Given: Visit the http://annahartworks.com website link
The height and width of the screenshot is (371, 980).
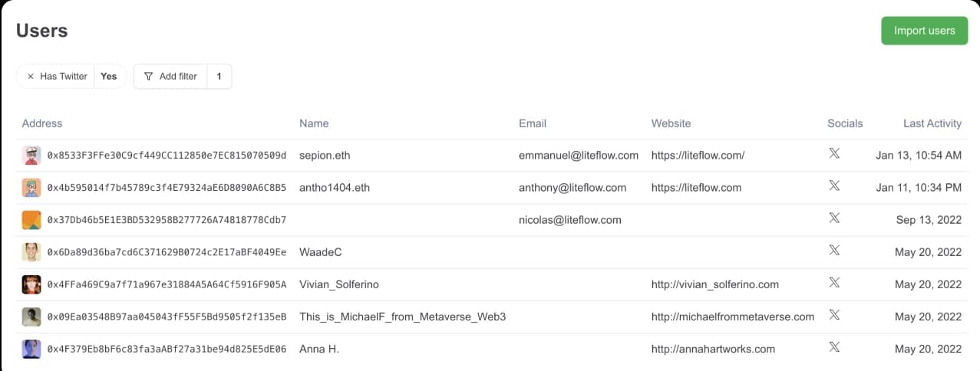Looking at the screenshot, I should coord(713,349).
